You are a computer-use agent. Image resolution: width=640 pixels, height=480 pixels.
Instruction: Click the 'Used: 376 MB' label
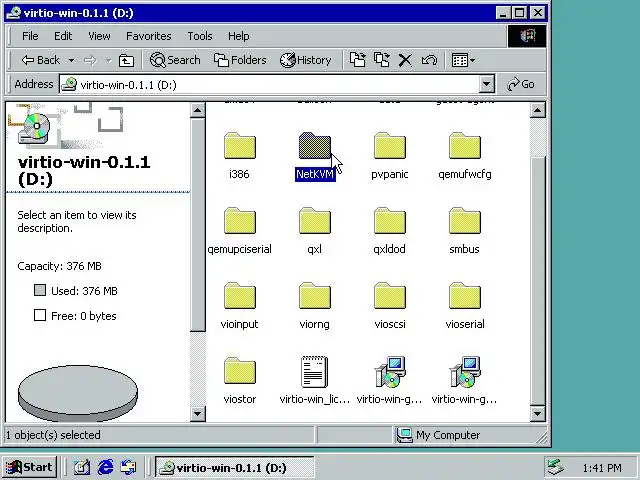84,291
